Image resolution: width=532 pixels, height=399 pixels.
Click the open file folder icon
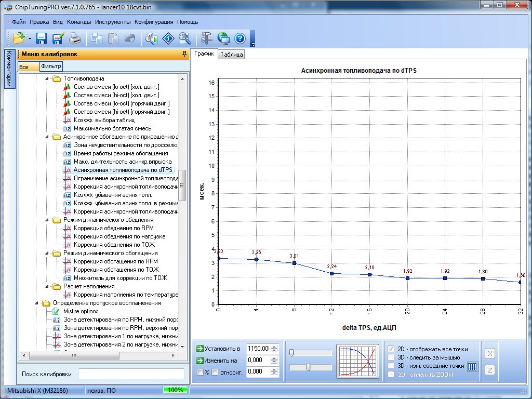(x=19, y=38)
